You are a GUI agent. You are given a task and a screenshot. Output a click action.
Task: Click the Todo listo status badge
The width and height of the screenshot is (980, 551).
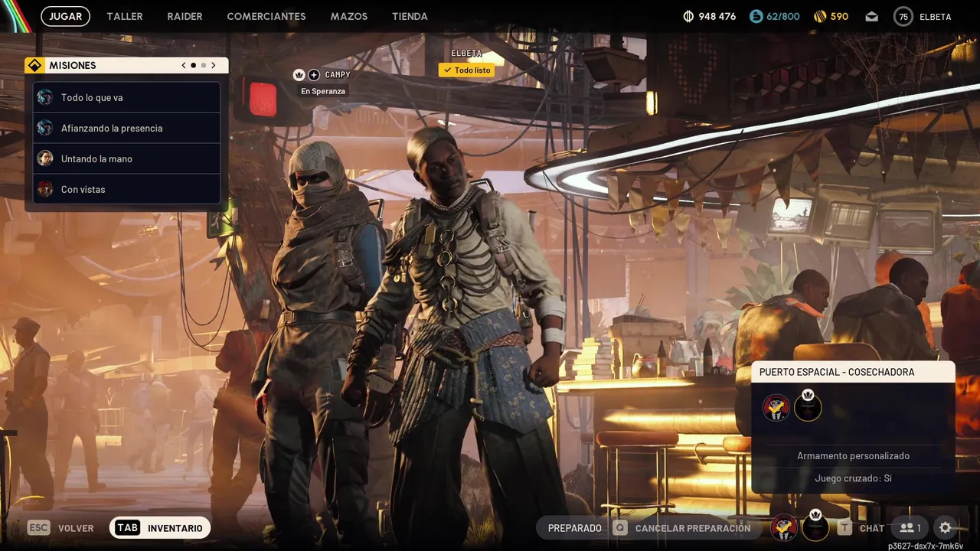tap(466, 70)
